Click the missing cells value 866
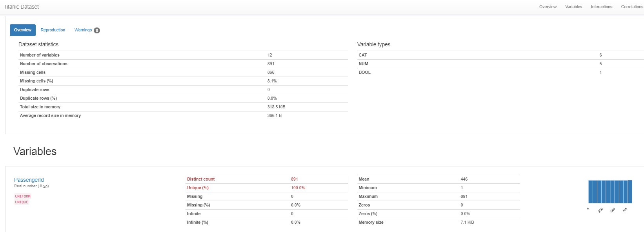 271,72
